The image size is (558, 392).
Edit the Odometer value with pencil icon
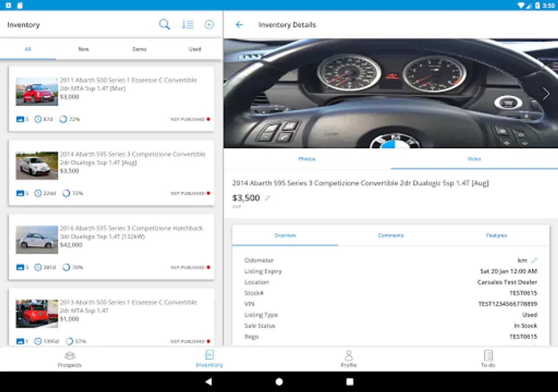coord(534,260)
